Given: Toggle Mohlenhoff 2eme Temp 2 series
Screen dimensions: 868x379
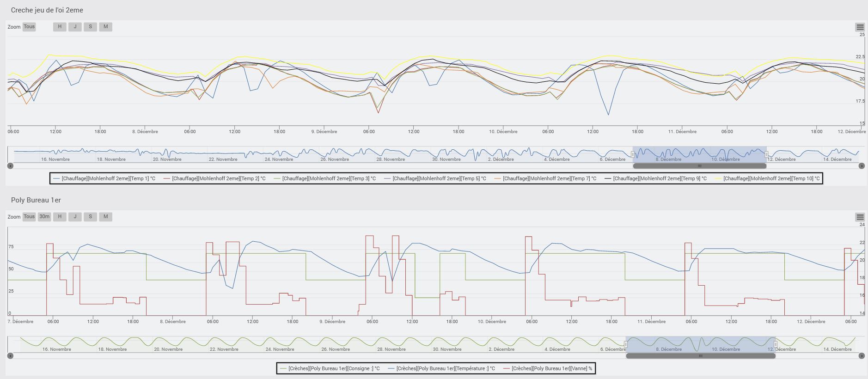Looking at the screenshot, I should coord(215,178).
